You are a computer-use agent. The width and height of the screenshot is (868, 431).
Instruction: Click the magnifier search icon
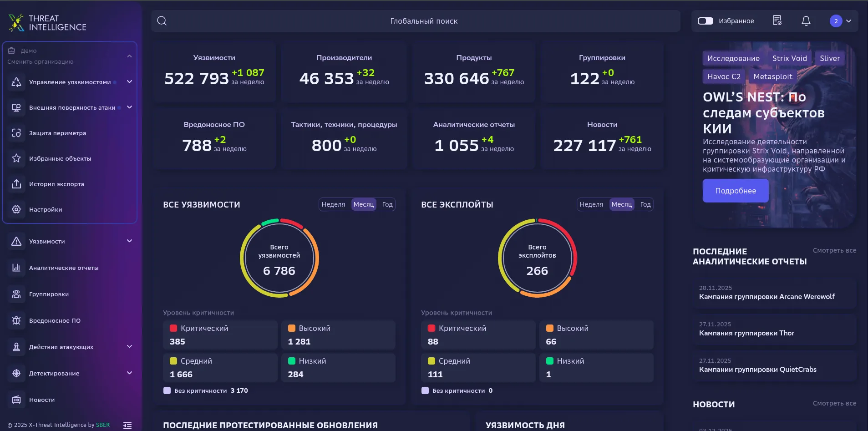pos(162,21)
